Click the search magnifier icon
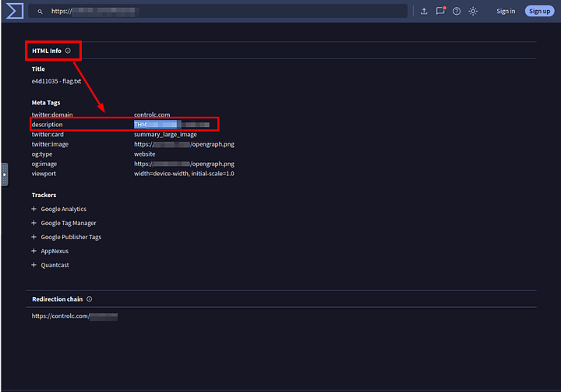Screen dimensions: 561x392 pyautogui.click(x=40, y=12)
